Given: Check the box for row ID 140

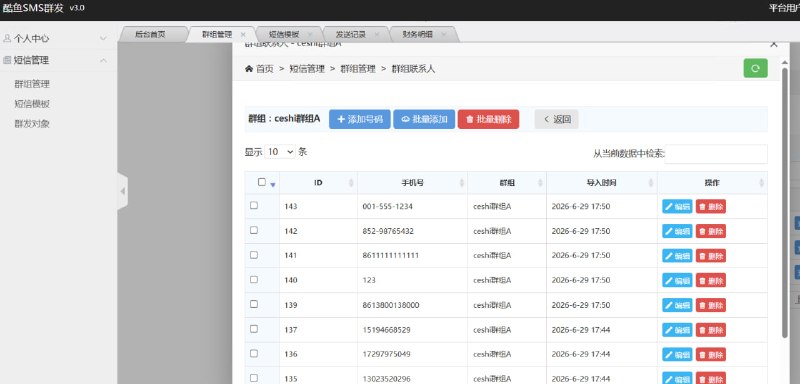Looking at the screenshot, I should (254, 279).
